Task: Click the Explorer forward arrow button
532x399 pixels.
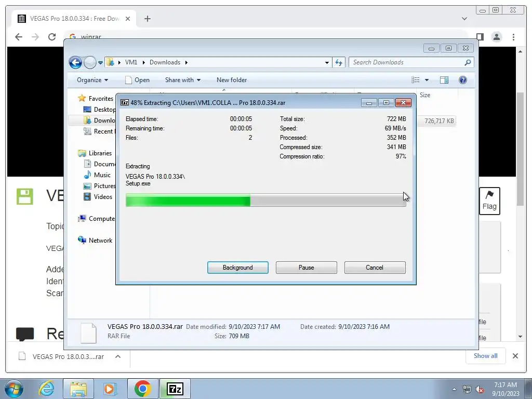Action: click(x=90, y=62)
